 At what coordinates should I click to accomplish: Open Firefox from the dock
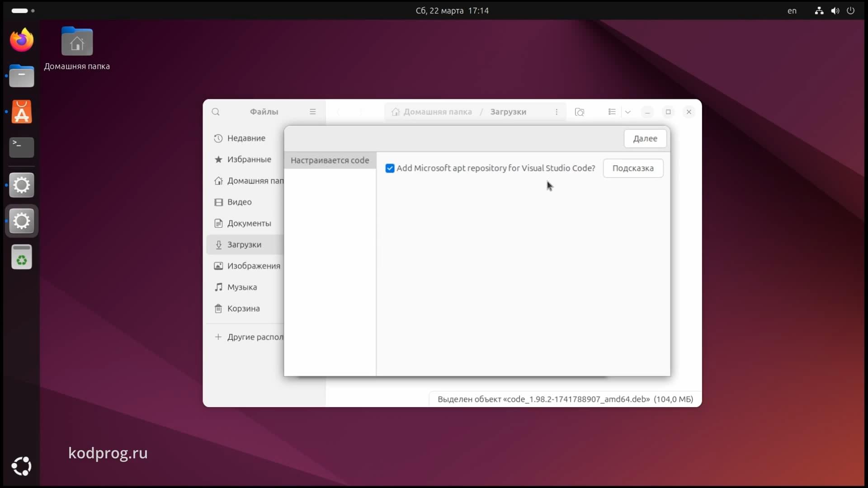(22, 40)
